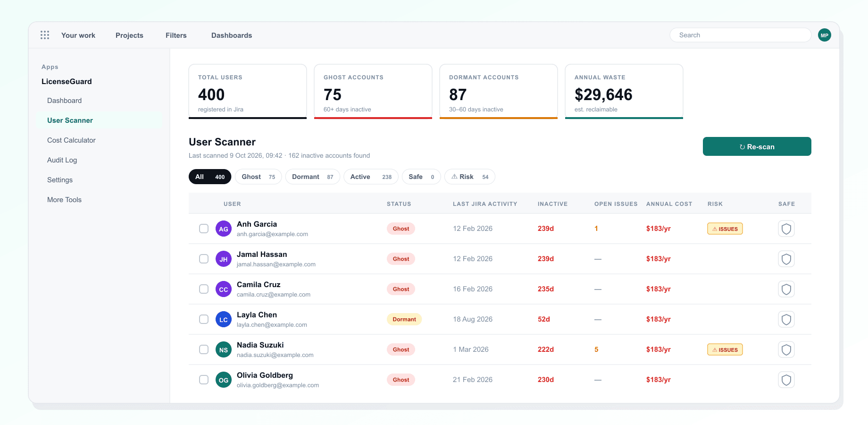Mark Jamal Hassan as safe with the shield icon
868x425 pixels.
coord(786,259)
